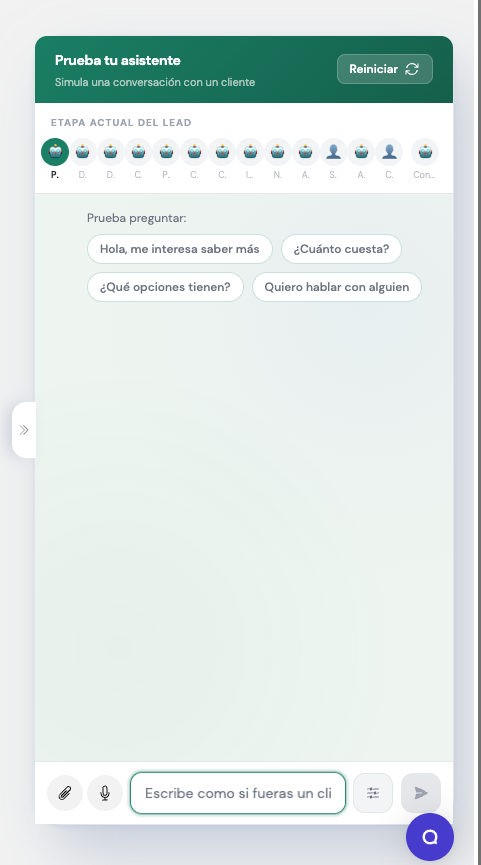Send message with the paper plane icon

pyautogui.click(x=421, y=793)
